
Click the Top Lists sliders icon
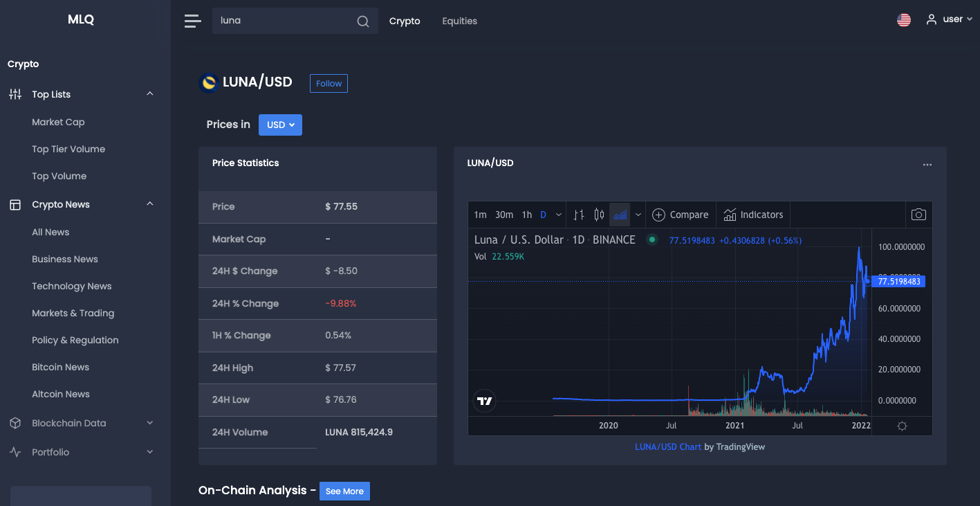tap(15, 94)
